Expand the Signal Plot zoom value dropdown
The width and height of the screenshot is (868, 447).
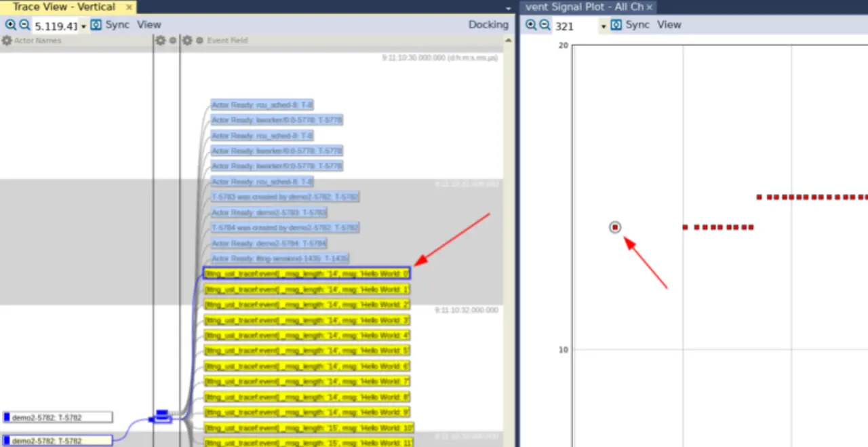[x=604, y=26]
